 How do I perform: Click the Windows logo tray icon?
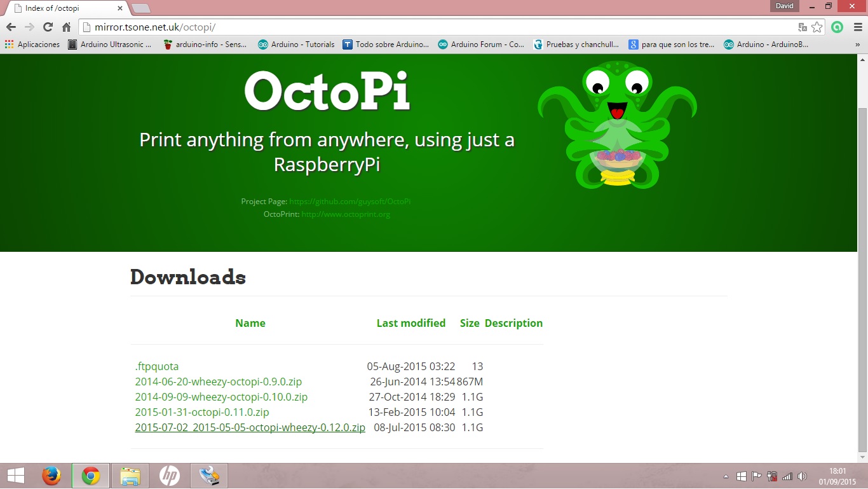pos(742,476)
